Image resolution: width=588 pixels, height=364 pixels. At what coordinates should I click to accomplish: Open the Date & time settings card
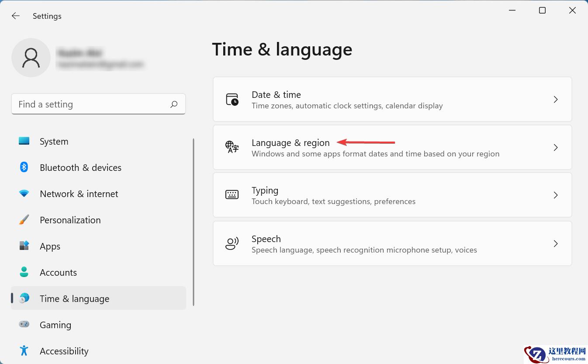click(x=392, y=100)
